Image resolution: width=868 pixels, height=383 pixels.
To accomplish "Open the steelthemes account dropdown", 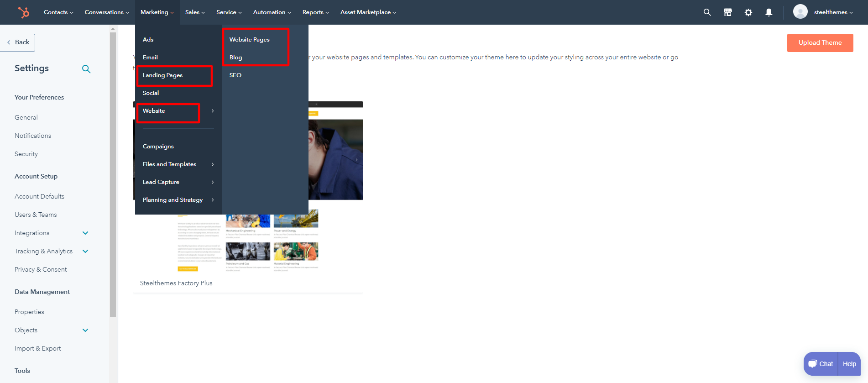I will tap(833, 12).
